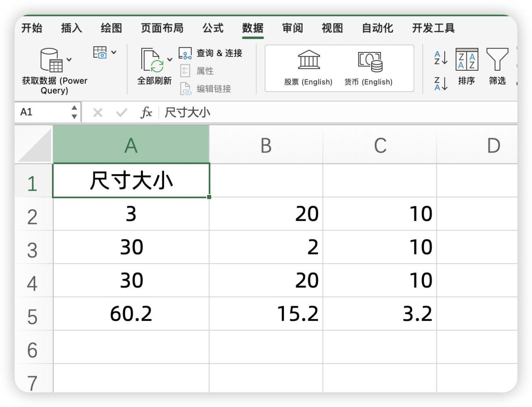532x407 pixels.
Task: Open the 开发工具 tab
Action: coord(433,28)
